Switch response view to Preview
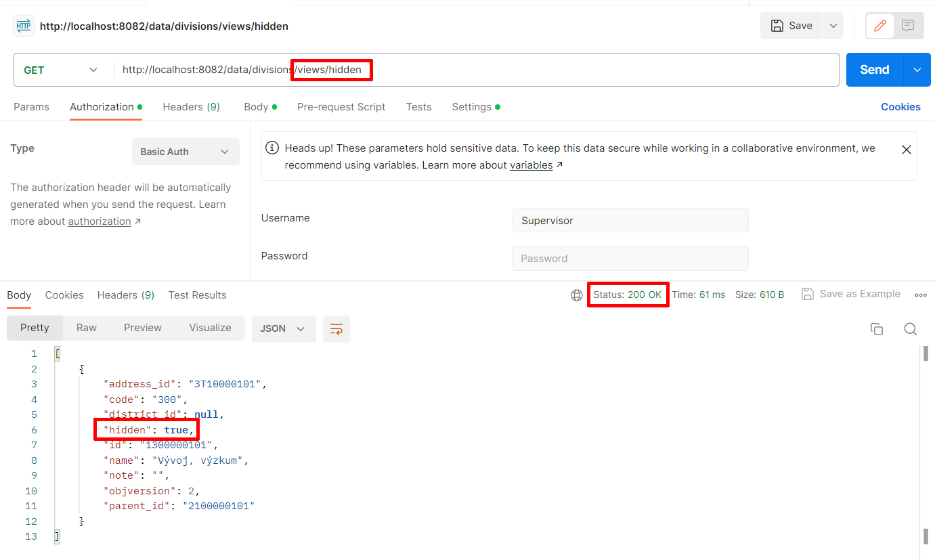Image resolution: width=935 pixels, height=560 pixels. click(x=143, y=328)
